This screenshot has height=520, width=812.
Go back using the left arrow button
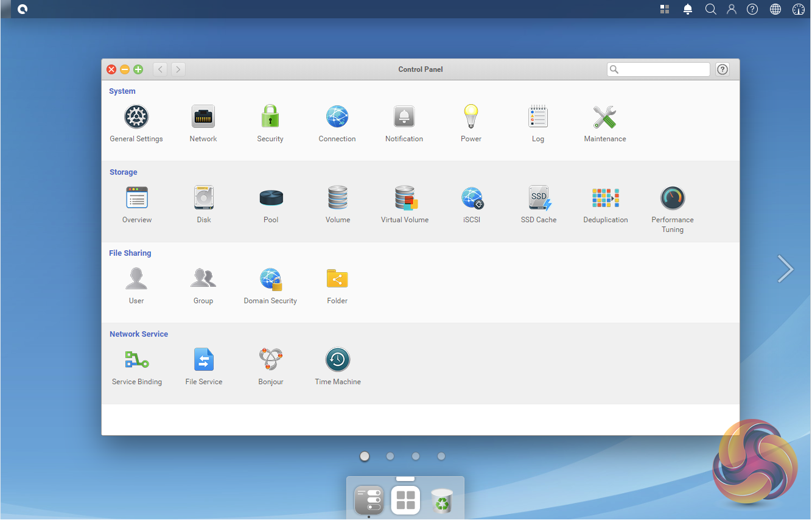(161, 69)
